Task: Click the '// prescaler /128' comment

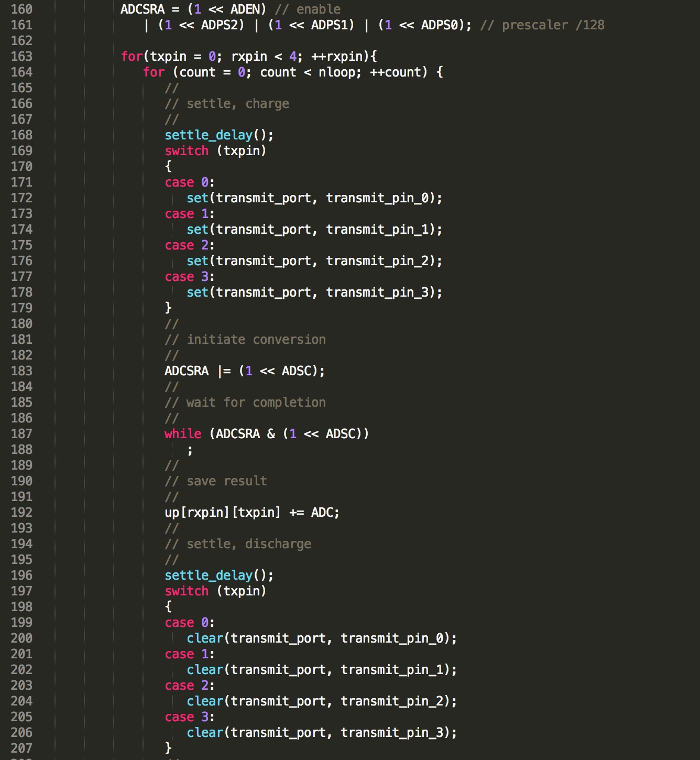Action: 542,25
